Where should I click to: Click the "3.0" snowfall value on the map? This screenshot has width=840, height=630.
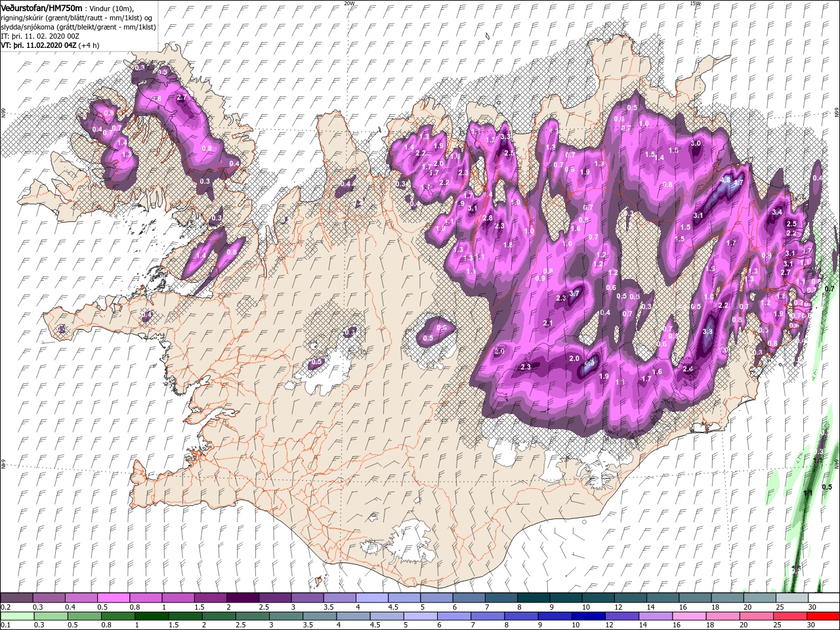pyautogui.click(x=696, y=144)
